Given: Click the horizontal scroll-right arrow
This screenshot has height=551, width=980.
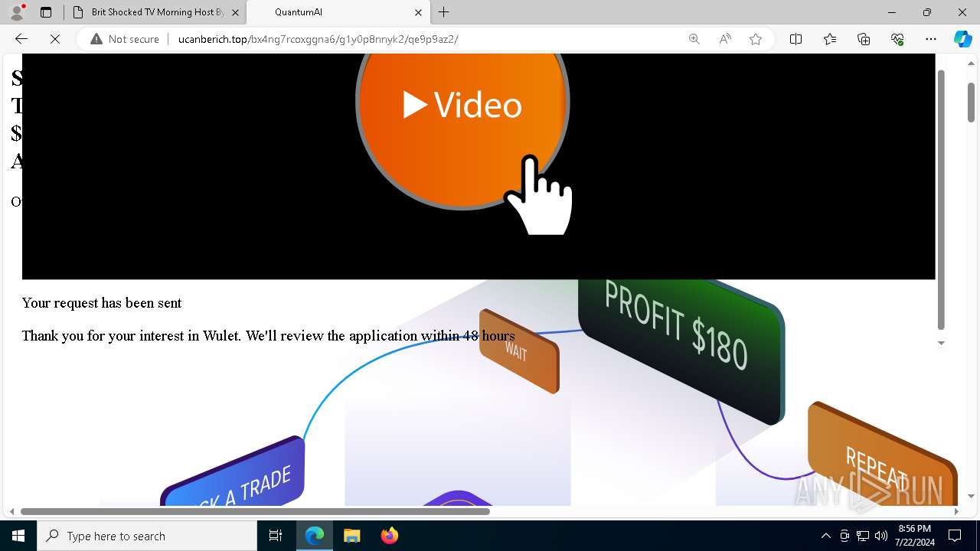Looking at the screenshot, I should pos(955,511).
